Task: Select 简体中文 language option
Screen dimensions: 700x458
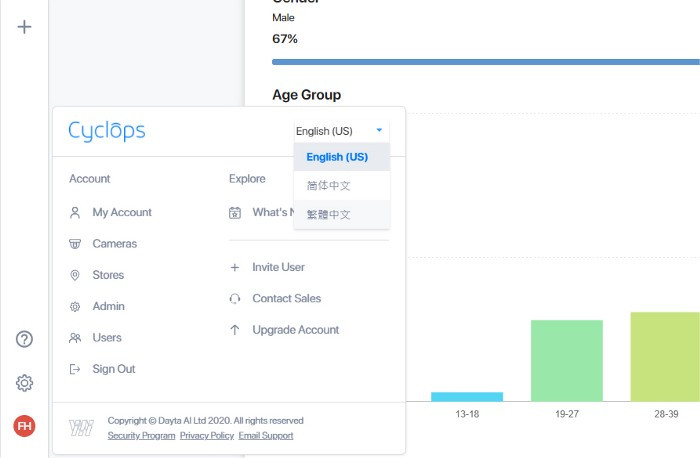Action: [342, 186]
